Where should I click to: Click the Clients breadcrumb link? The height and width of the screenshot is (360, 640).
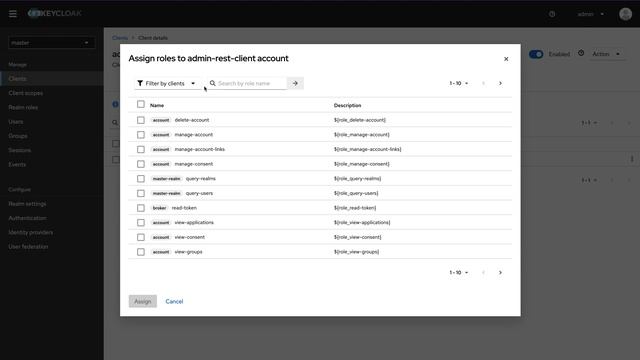pos(120,38)
